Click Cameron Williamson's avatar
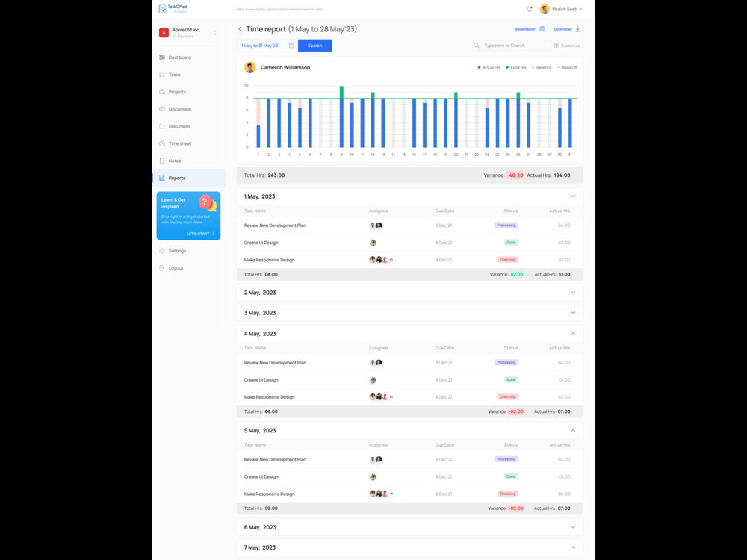This screenshot has height=560, width=747. tap(249, 67)
